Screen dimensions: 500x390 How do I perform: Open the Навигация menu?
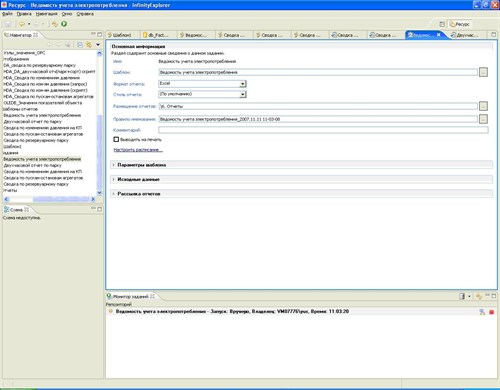tap(47, 14)
